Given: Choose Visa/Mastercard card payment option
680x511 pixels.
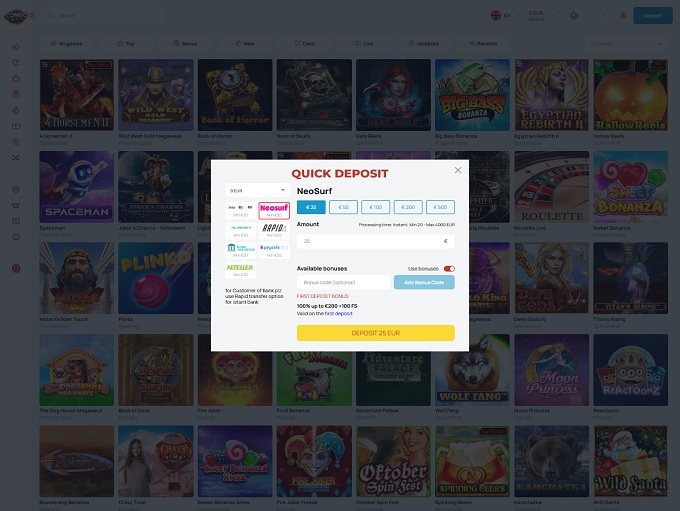Looking at the screenshot, I should point(240,209).
